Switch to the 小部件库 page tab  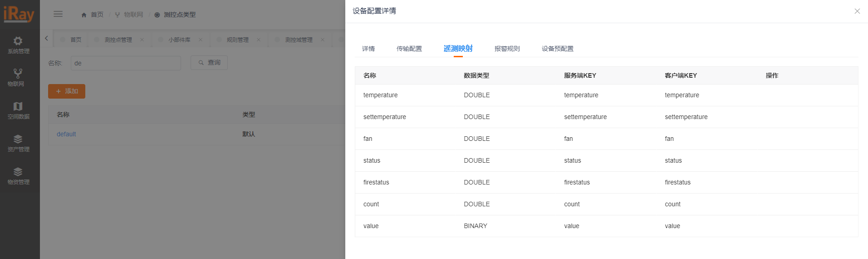179,40
